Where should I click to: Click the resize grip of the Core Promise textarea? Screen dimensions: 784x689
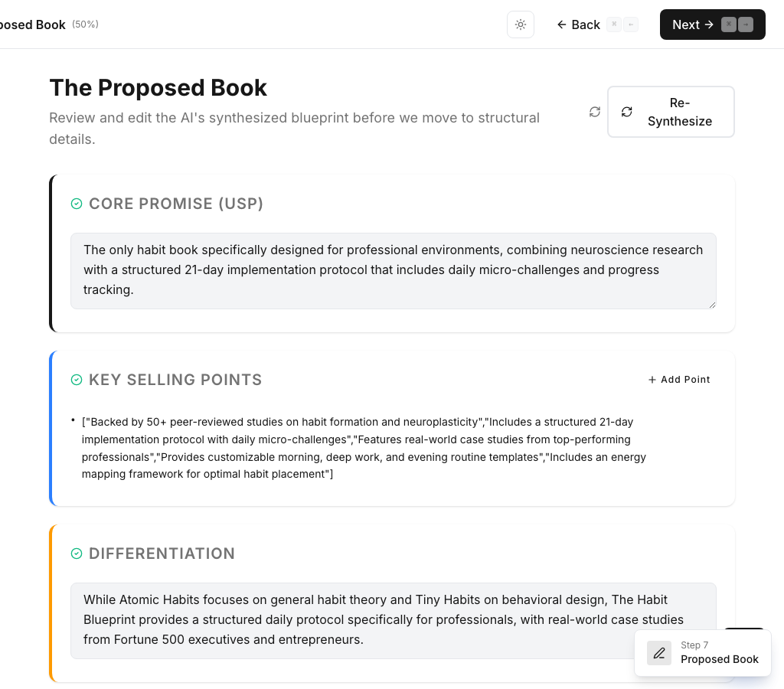(x=712, y=306)
